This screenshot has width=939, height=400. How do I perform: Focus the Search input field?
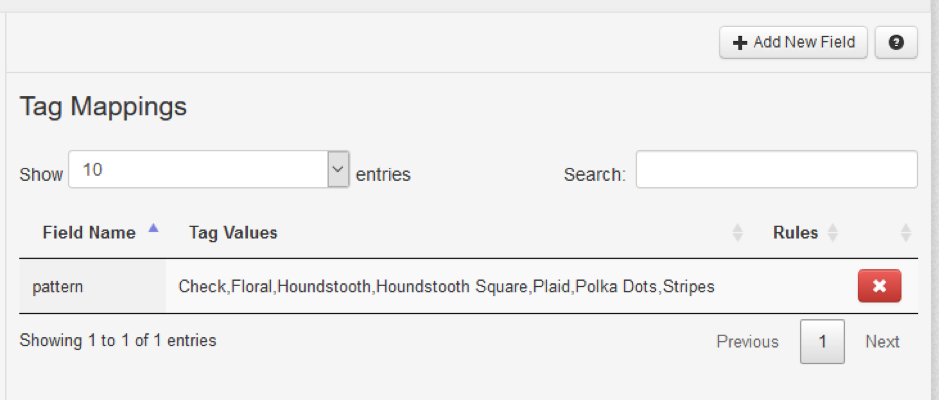[x=777, y=169]
